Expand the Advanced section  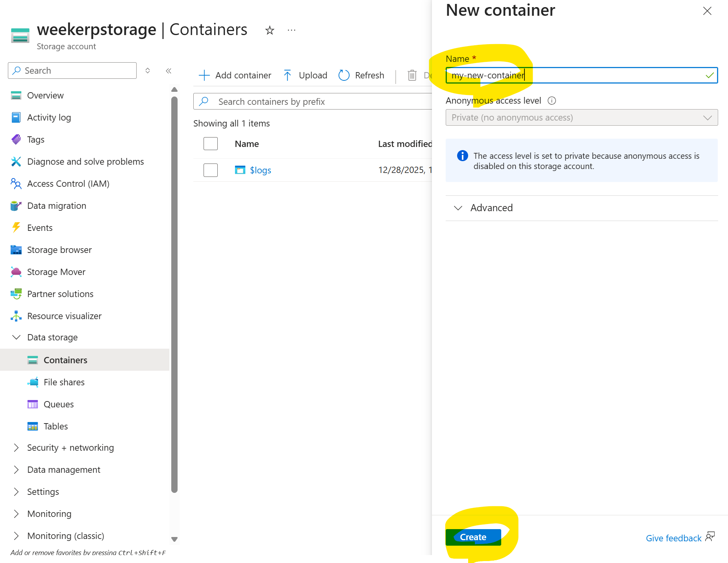(x=491, y=208)
